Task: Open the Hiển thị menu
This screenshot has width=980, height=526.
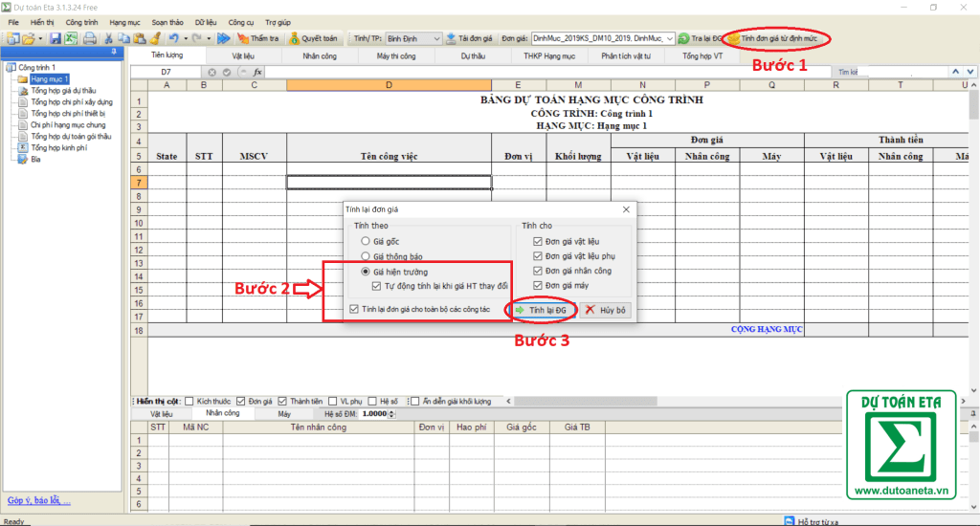Action: click(x=42, y=23)
